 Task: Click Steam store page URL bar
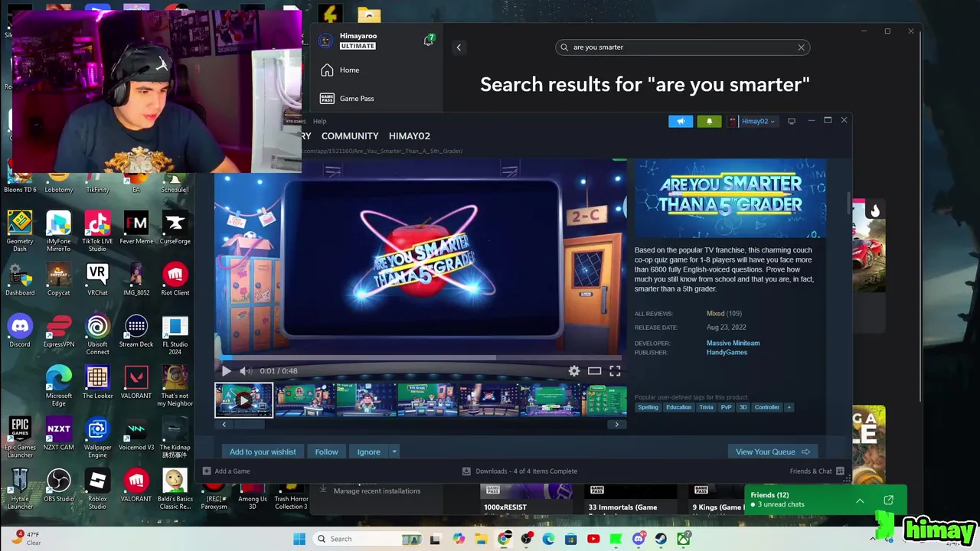pos(383,151)
